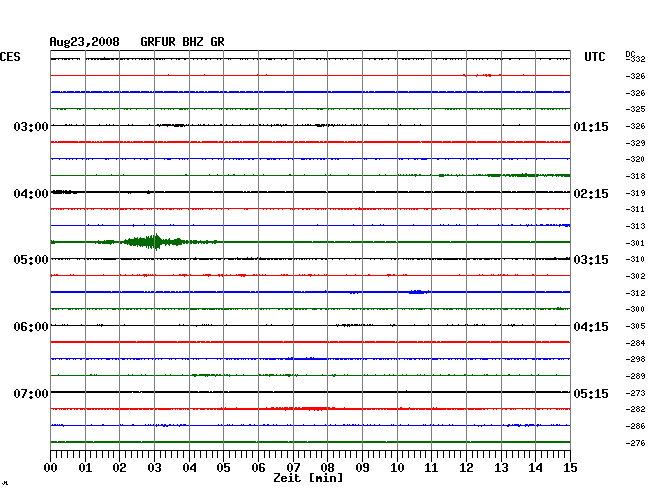Click the Zeit [min] axis title
Image resolution: width=650 pixels, height=494 pixels.
click(308, 478)
